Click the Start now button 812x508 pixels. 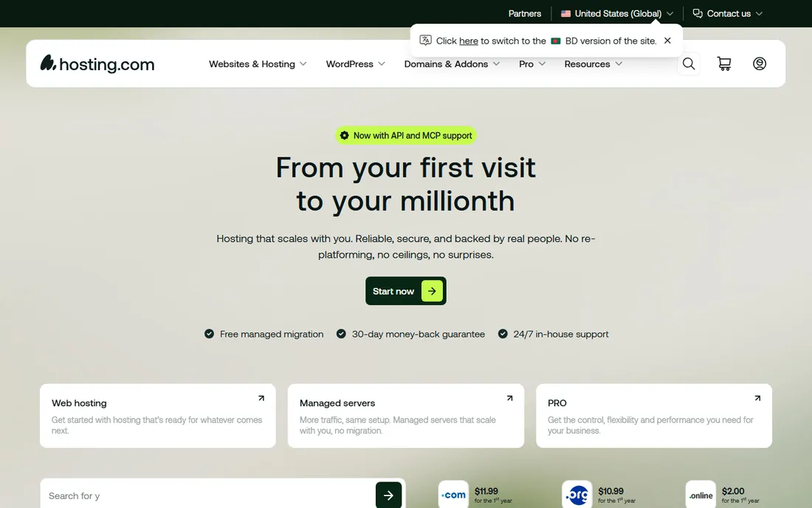[x=405, y=291]
